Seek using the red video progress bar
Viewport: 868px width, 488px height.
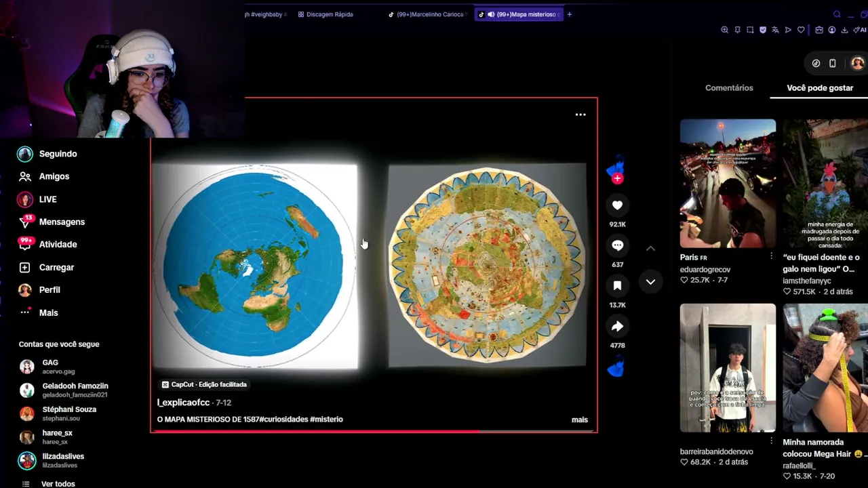[374, 430]
